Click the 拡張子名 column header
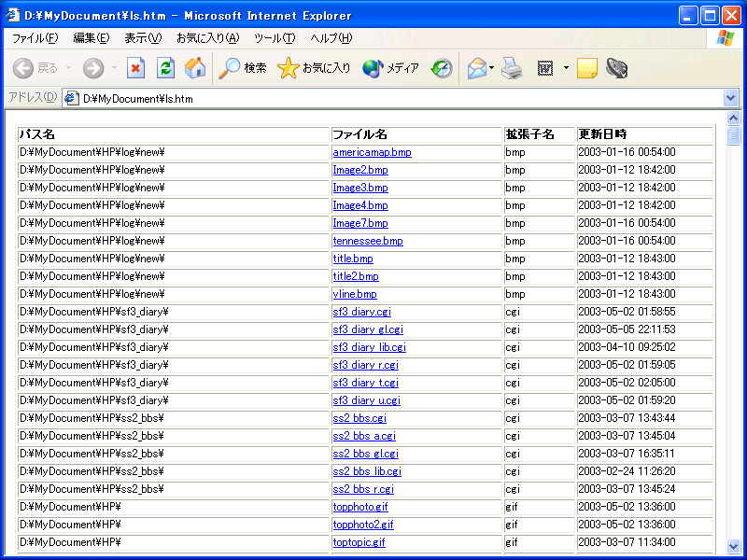Viewport: 747px width, 560px height. pyautogui.click(x=540, y=134)
